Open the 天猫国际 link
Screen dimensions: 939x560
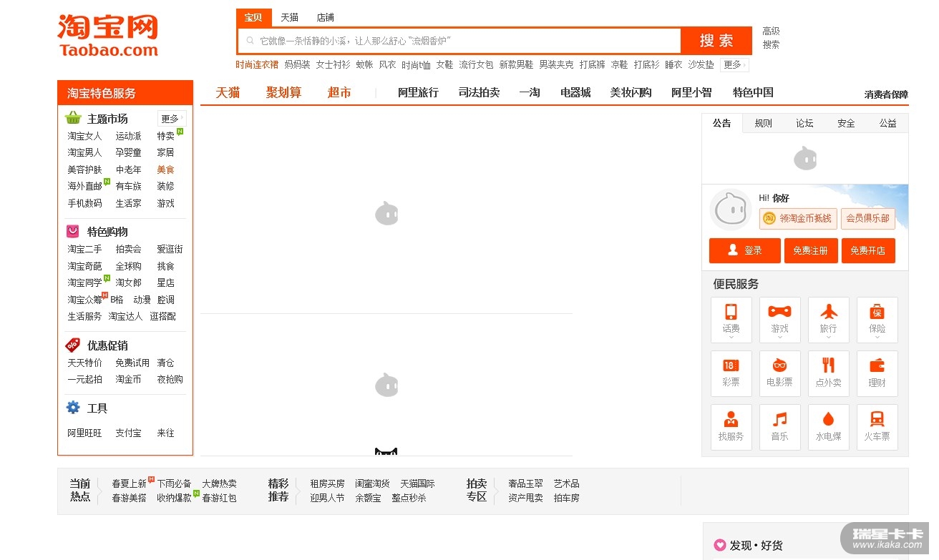coord(418,483)
